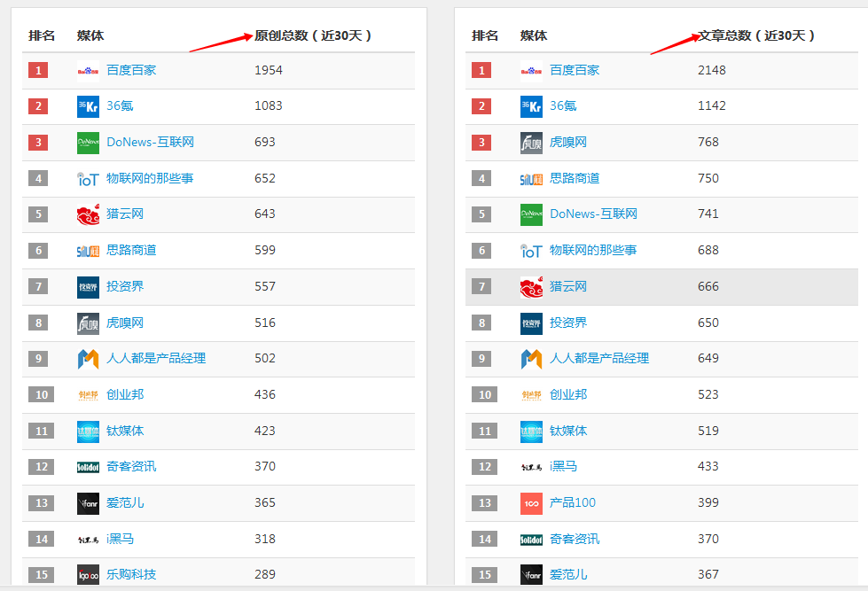The image size is (868, 591).
Task: Open 人人都是产品经理 logo in 原创总数 table
Action: click(x=88, y=359)
